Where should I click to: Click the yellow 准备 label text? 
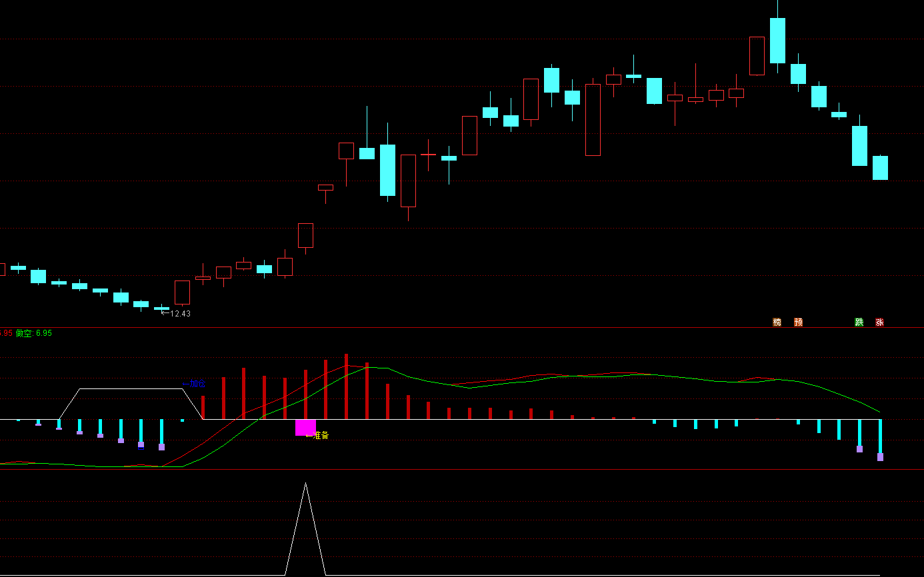coord(321,435)
